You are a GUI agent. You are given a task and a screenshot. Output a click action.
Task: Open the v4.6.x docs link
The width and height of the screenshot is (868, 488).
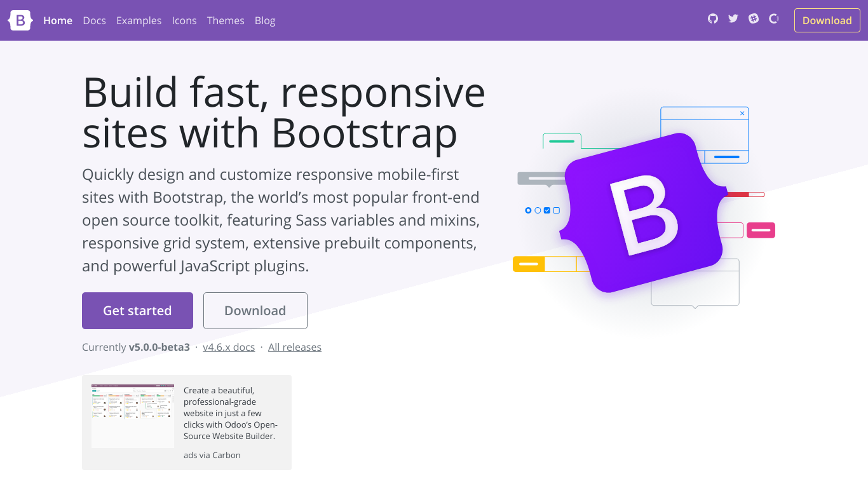229,347
